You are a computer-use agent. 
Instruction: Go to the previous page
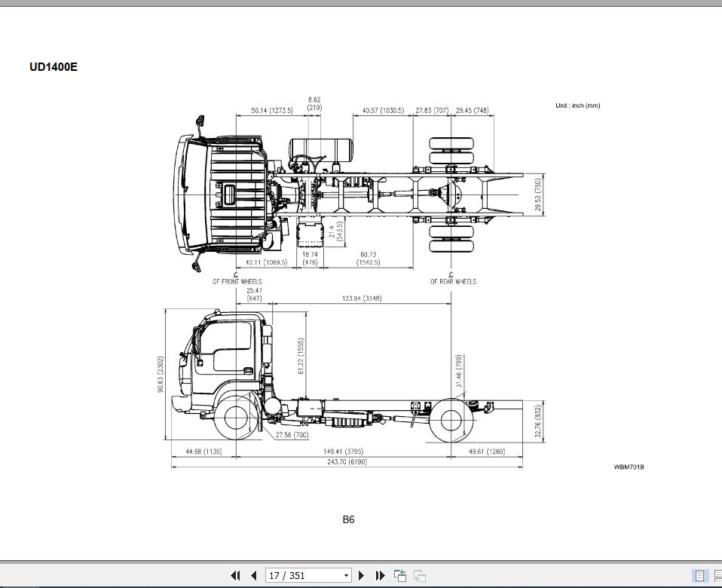coord(253,575)
